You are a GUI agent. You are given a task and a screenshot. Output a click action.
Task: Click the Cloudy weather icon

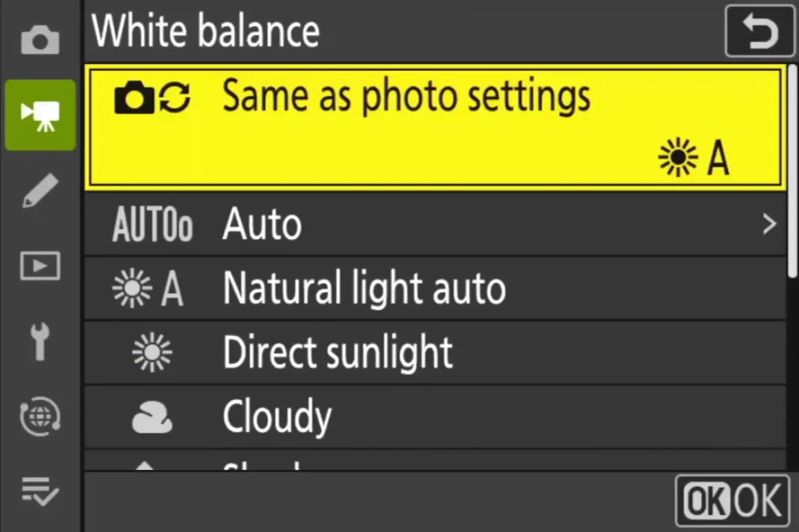point(153,416)
